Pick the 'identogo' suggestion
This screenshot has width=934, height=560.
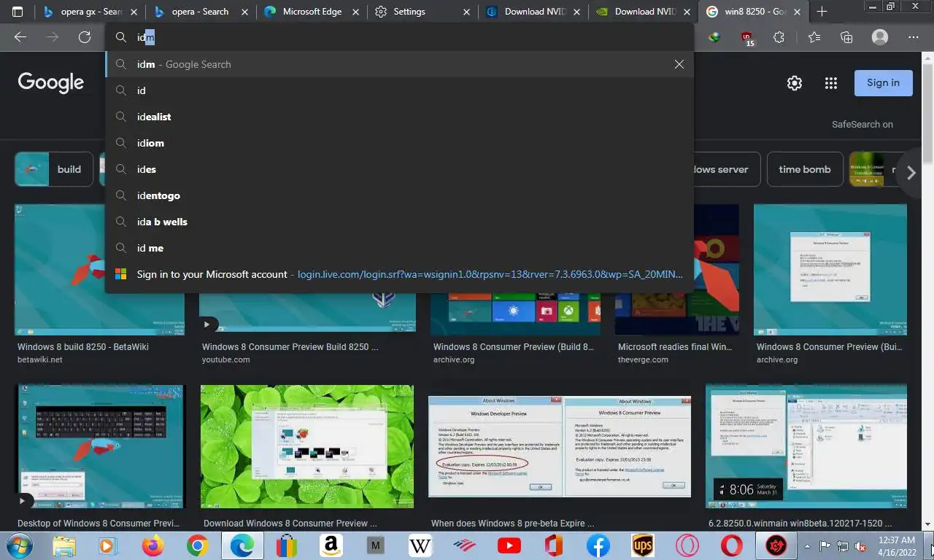click(x=400, y=195)
